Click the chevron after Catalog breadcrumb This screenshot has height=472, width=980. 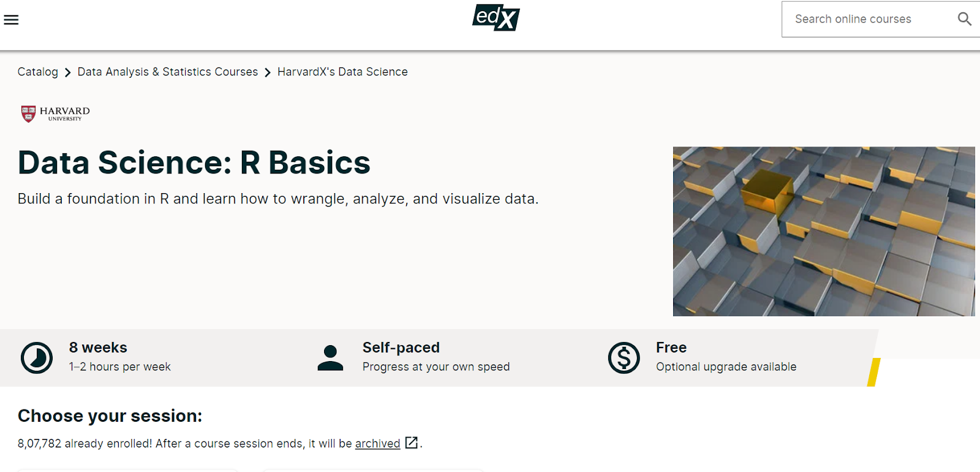(67, 73)
